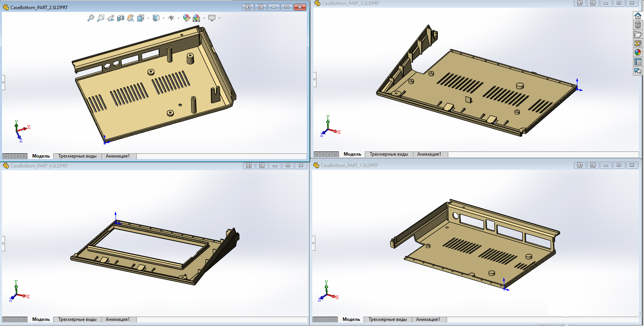Open the View Palette pane

point(638,43)
